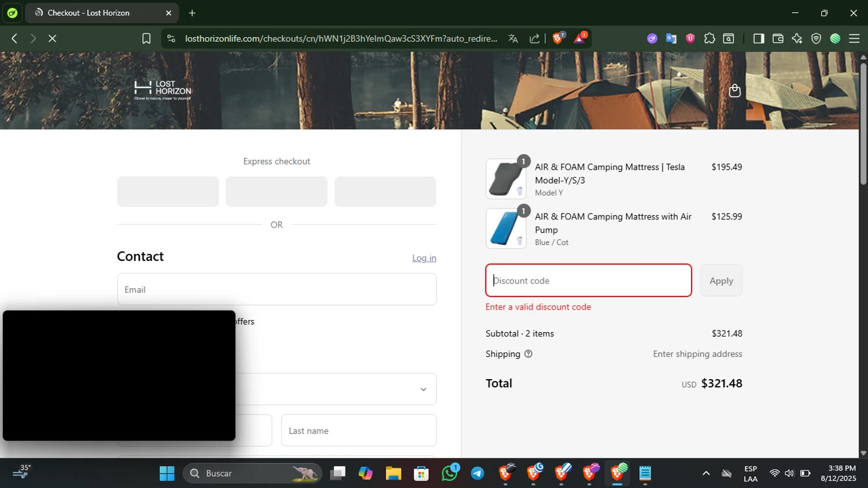Screen dimensions: 868x488
Task: Click the $125.99 price text
Action: point(727,217)
